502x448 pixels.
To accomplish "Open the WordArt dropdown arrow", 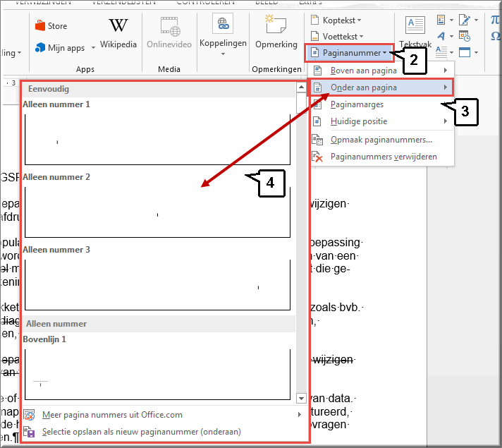I will (x=451, y=36).
